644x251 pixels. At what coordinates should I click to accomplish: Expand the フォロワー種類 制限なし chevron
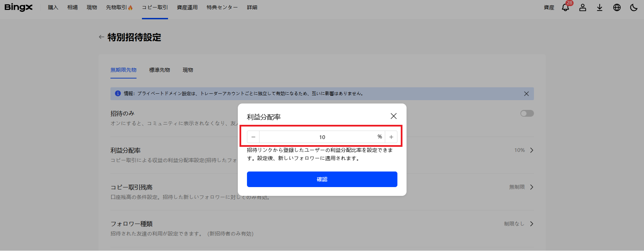pyautogui.click(x=532, y=224)
